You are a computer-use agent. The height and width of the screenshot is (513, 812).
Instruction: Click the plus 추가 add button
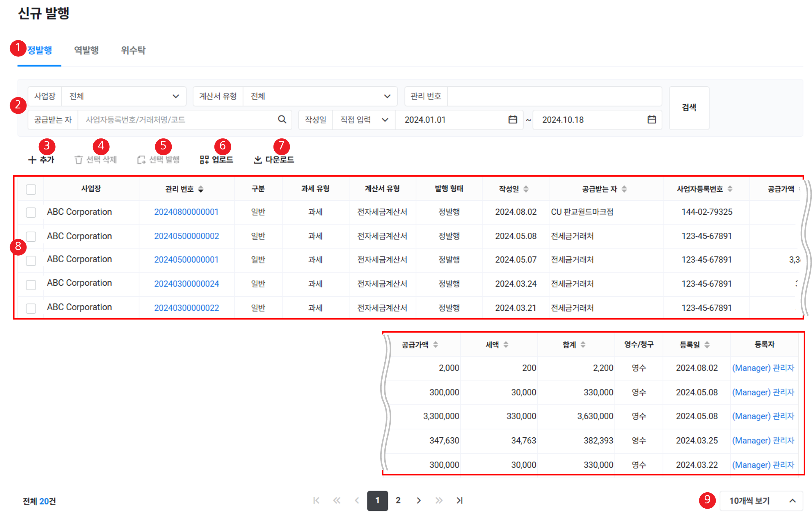click(41, 159)
